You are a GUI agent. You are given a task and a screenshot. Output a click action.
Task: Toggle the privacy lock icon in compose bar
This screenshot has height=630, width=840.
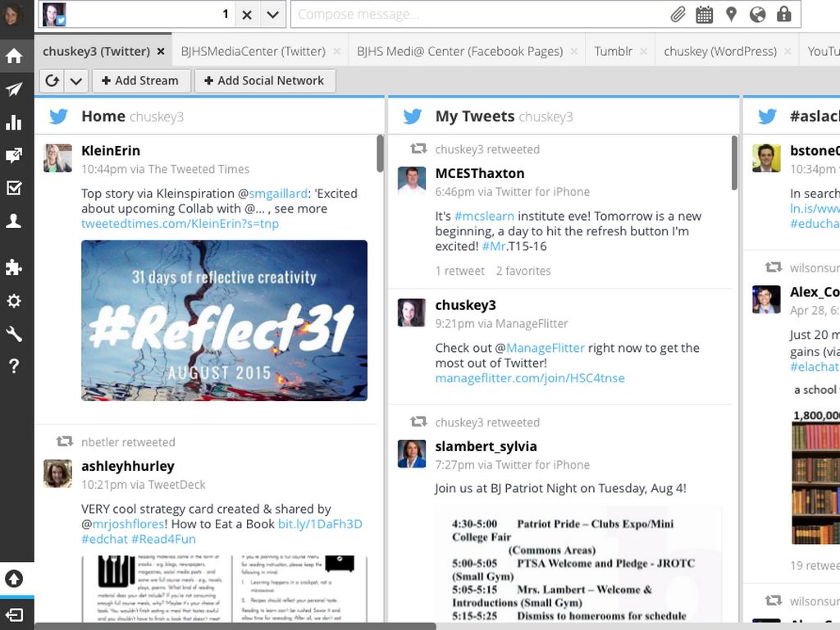point(784,15)
